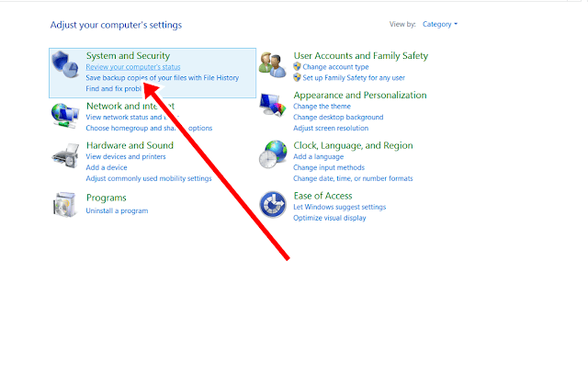This screenshot has width=588, height=386.
Task: Open the Hardware and Sound printer icon
Action: point(65,155)
